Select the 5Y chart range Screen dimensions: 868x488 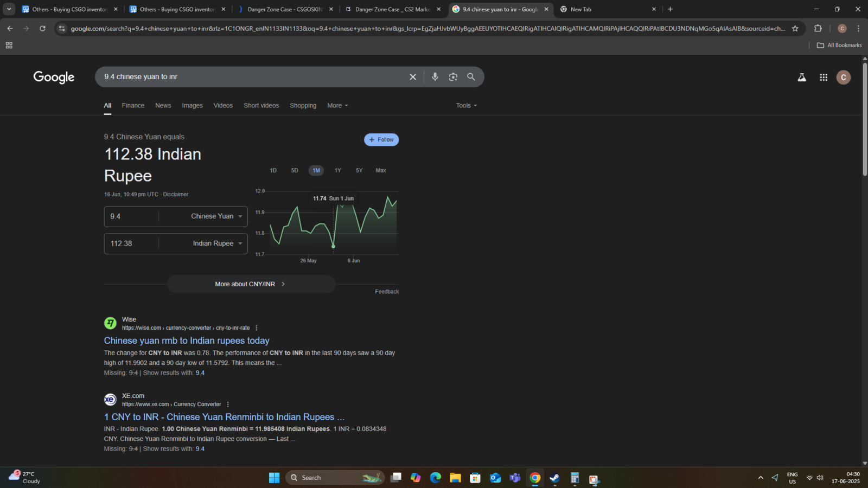(359, 171)
